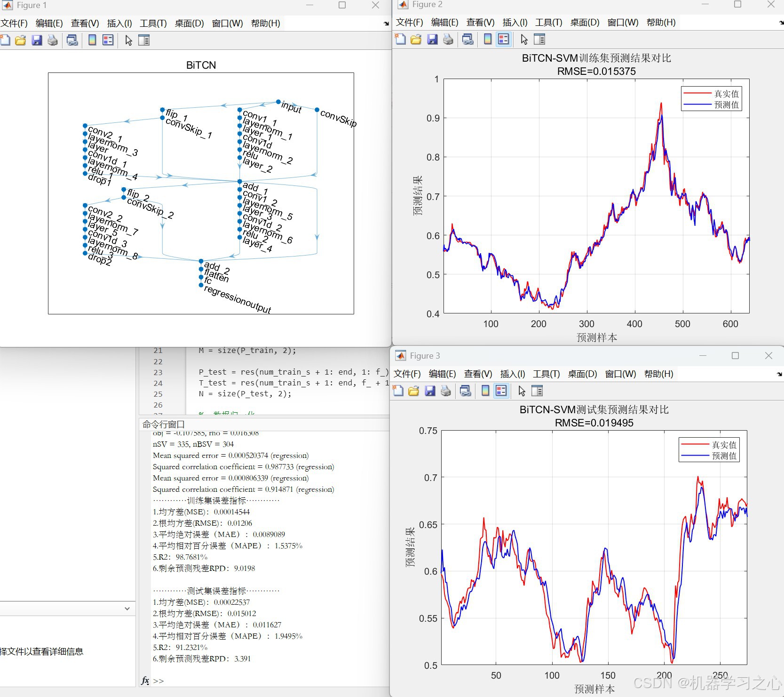Click Link Plot icon in Figure 3 toolbar
The width and height of the screenshot is (784, 697).
pyautogui.click(x=466, y=391)
